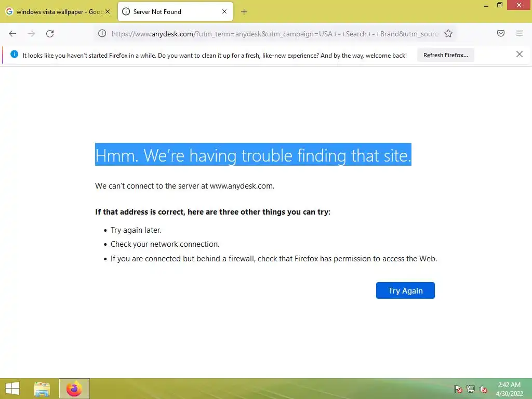Image resolution: width=532 pixels, height=399 pixels.
Task: Open a new tab with plus button
Action: click(244, 12)
